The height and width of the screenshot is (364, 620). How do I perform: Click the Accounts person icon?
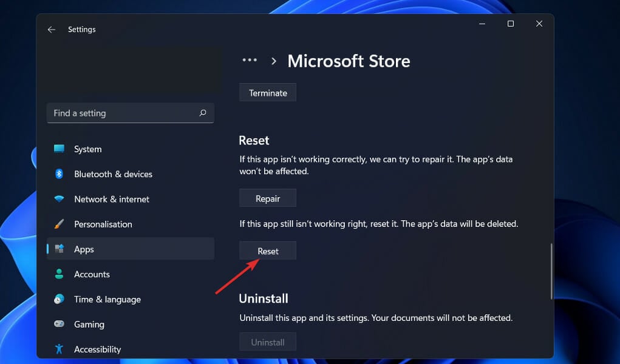point(59,274)
